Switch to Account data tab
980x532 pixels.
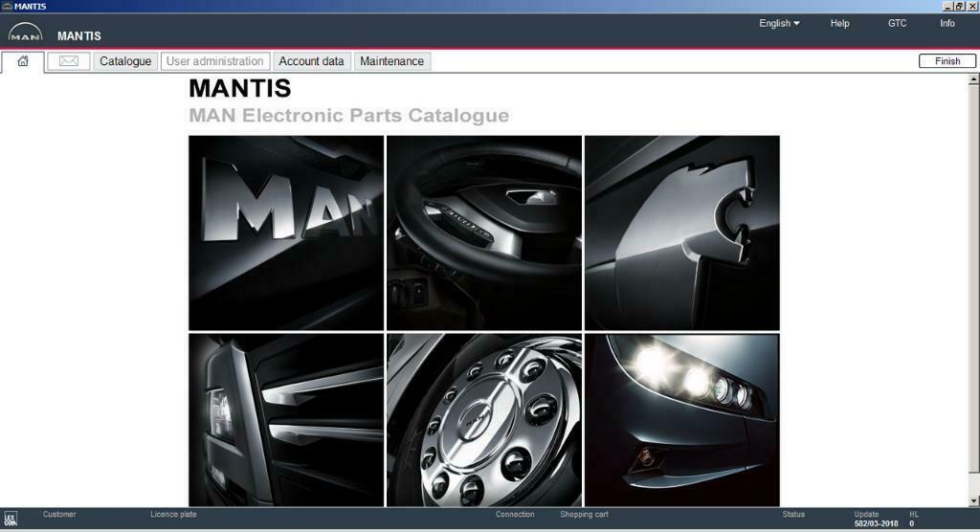(311, 61)
